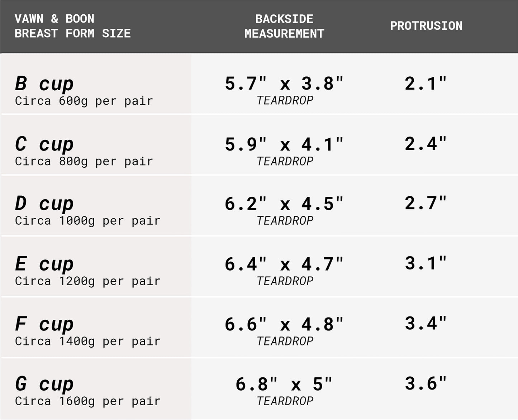Click the 6.8" x 5" measurement
Viewport: 518px width, 420px height.
point(284,384)
